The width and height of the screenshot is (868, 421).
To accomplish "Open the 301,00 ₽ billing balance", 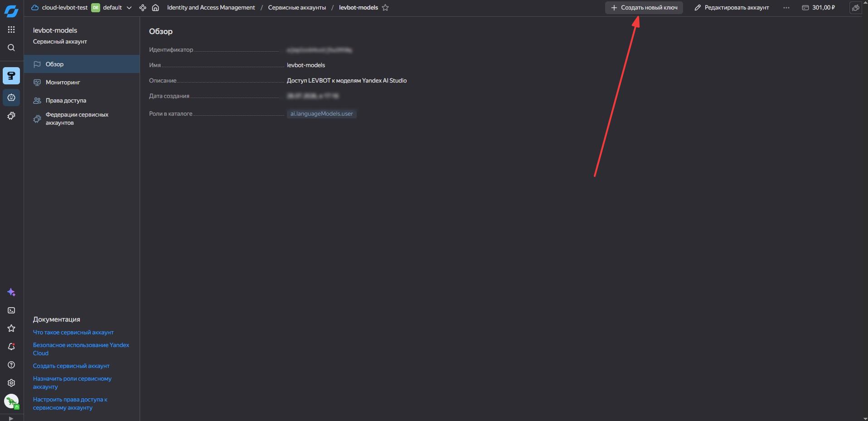I will [x=818, y=8].
